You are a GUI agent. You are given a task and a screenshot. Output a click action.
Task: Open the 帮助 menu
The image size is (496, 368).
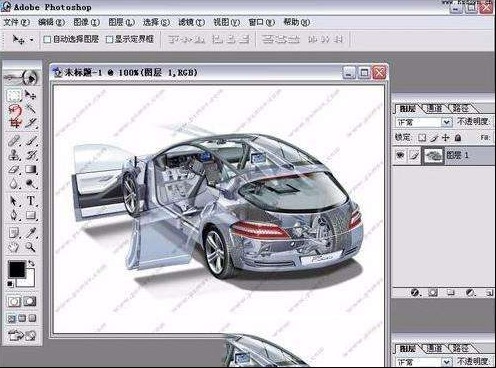coord(296,22)
